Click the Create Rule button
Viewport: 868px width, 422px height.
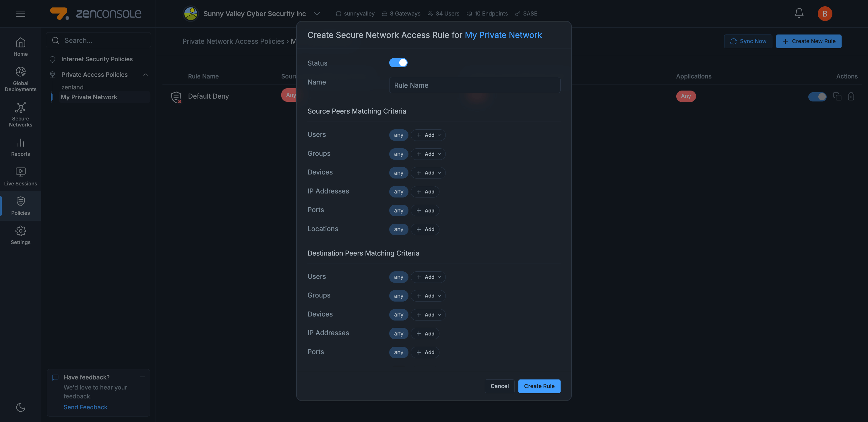click(x=539, y=386)
